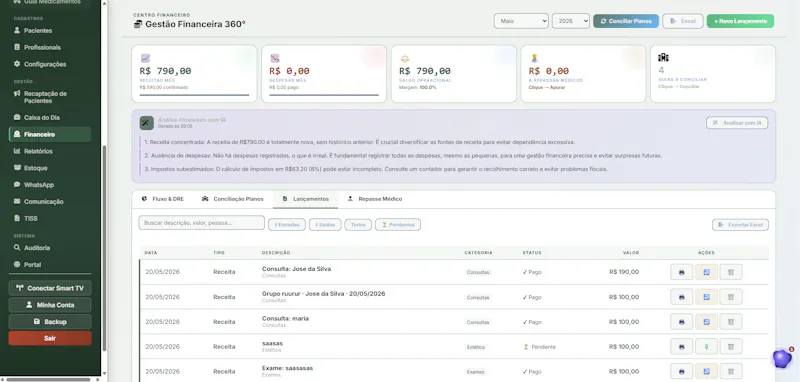
Task: Click the Pendente status of saasas
Action: 539,347
